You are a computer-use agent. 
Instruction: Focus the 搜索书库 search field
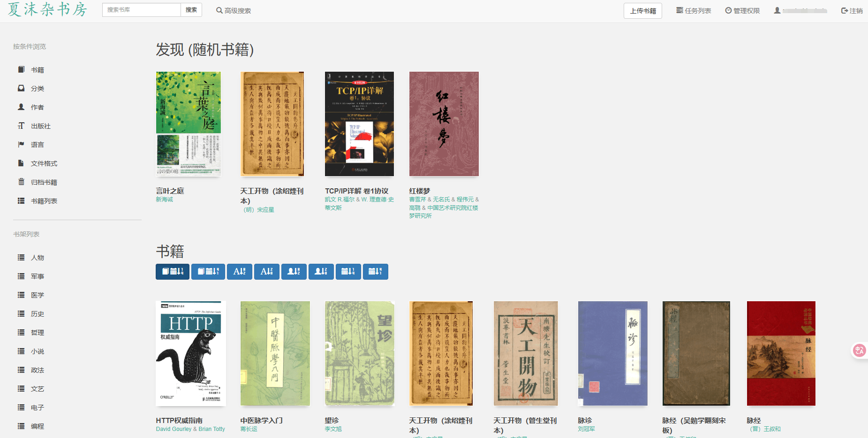[142, 10]
